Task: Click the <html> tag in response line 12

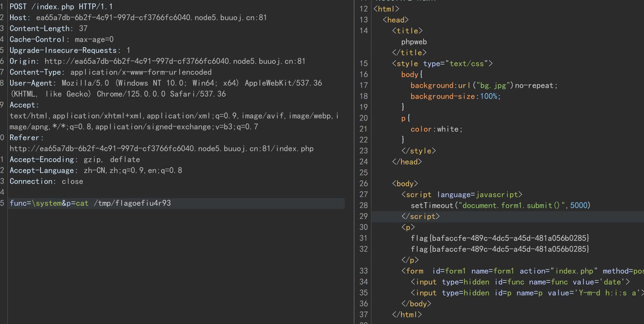Action: pyautogui.click(x=386, y=9)
